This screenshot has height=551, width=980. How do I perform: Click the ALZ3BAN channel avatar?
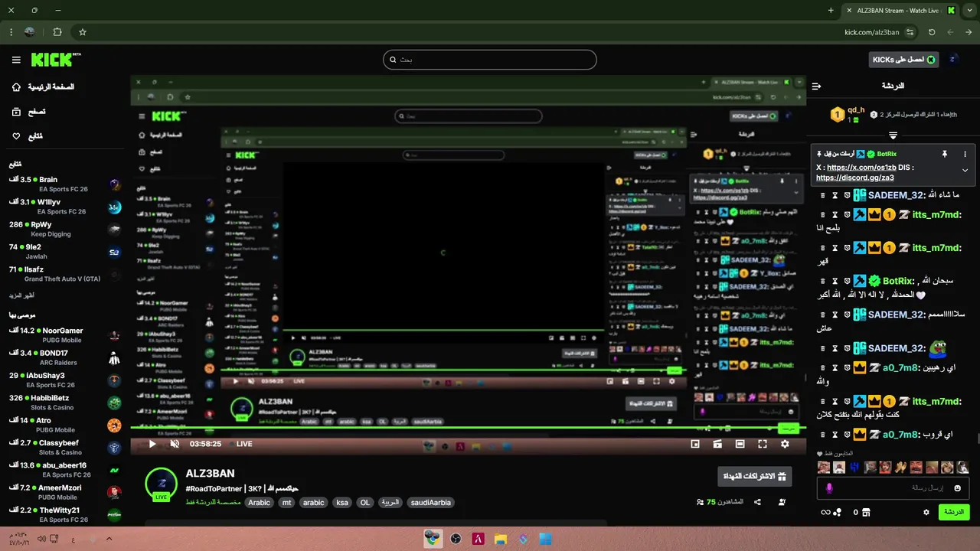pyautogui.click(x=161, y=483)
